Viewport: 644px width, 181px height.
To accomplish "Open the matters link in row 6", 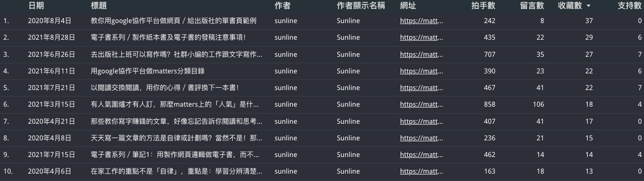I will point(422,104).
